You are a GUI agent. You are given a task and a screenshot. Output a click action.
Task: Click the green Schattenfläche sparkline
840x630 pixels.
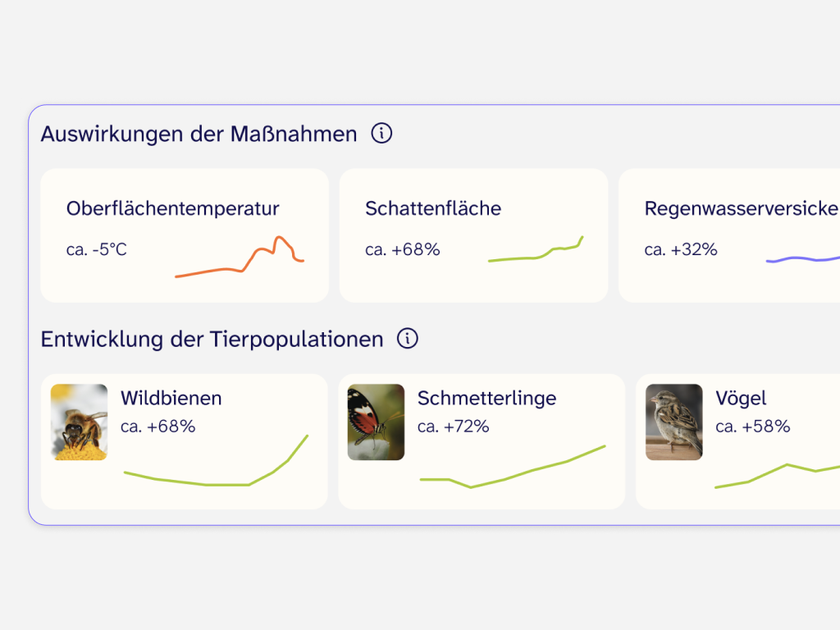pyautogui.click(x=536, y=249)
